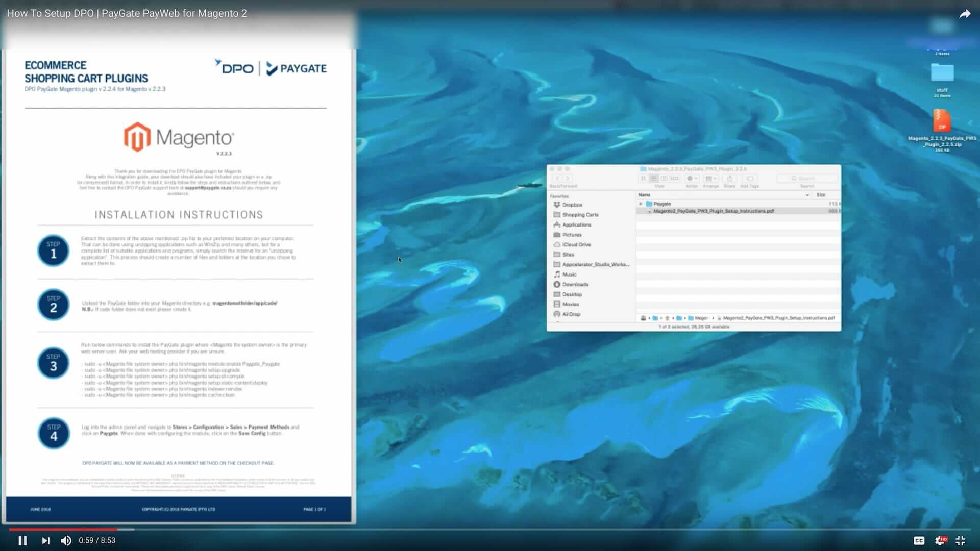980x551 pixels.
Task: Switch Finder to list view
Action: point(653,179)
